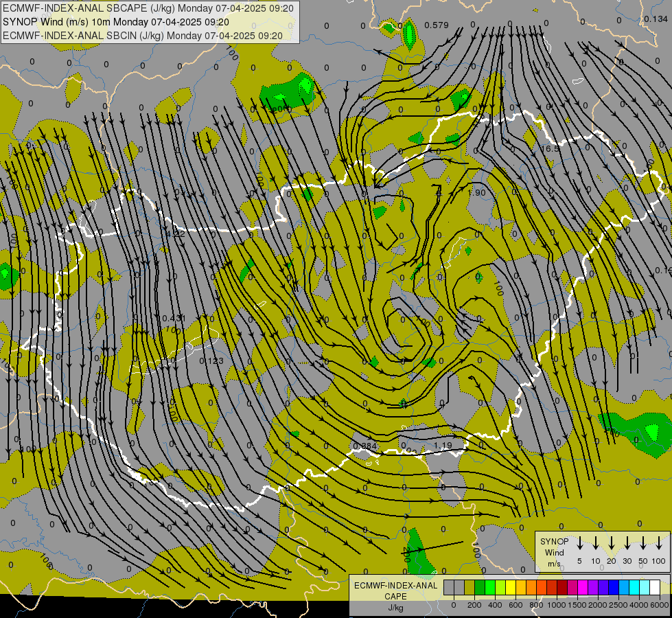The image size is (672, 618).
Task: Pick the dark green swatch in CAPE legend
Action: tap(480, 587)
